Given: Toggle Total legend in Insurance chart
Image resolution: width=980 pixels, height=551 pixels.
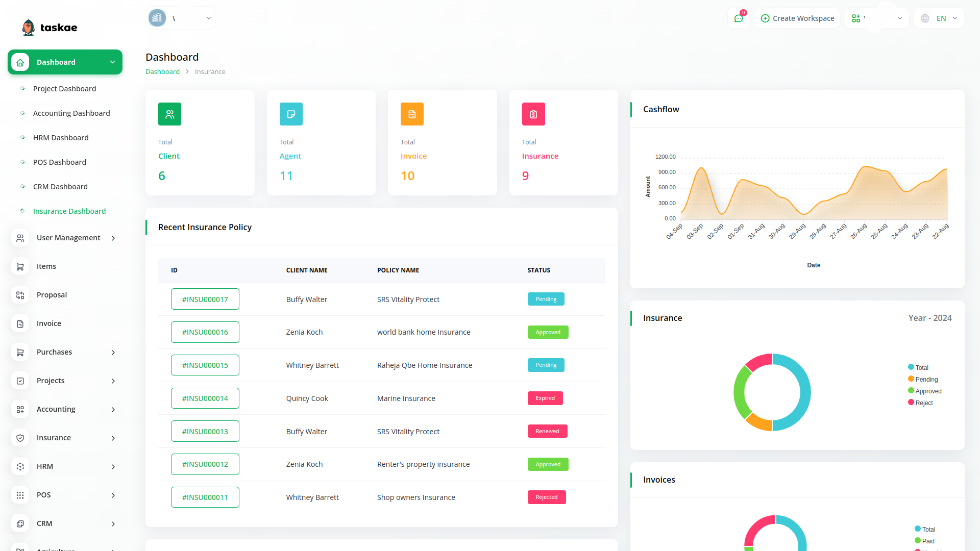Looking at the screenshot, I should (x=918, y=367).
